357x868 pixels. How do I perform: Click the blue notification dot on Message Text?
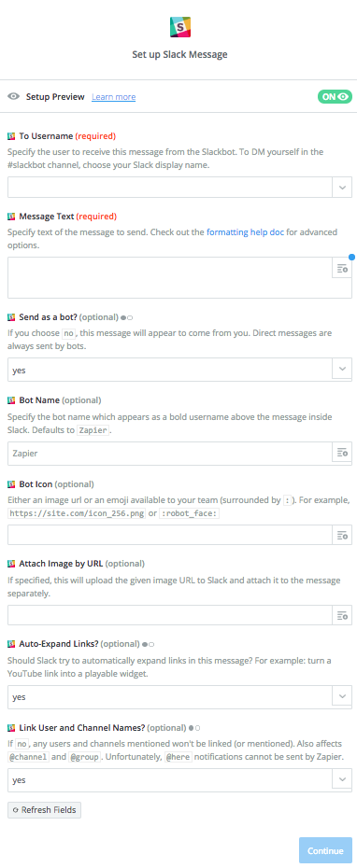tap(352, 257)
